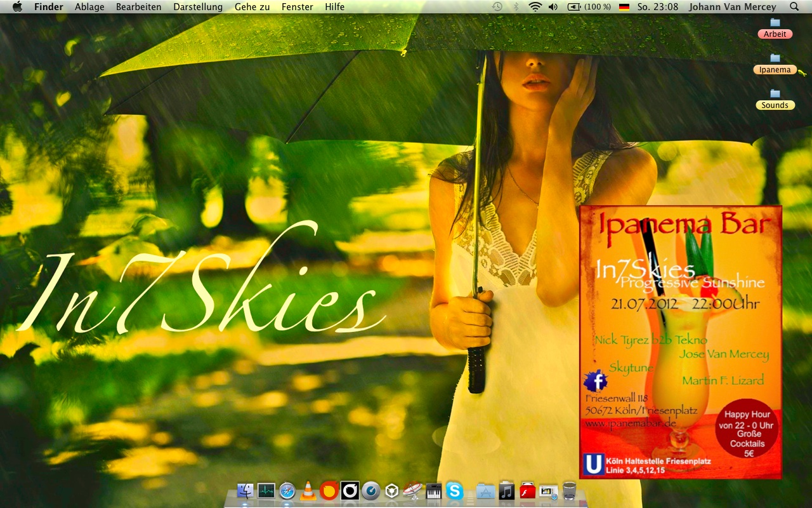Launch VLC media player cone icon
This screenshot has height=508, width=812.
tap(308, 491)
